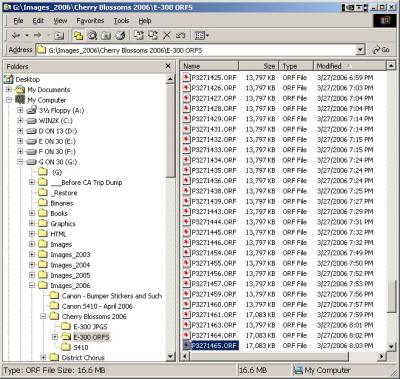This screenshot has height=379, width=400.
Task: Open the File menu
Action: click(x=18, y=21)
